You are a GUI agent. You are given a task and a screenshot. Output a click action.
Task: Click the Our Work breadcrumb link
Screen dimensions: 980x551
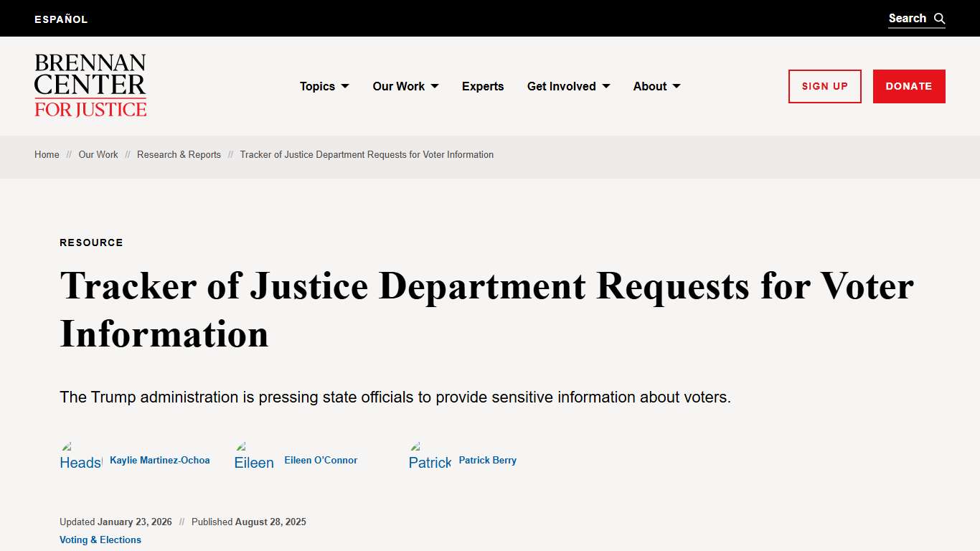pos(98,154)
